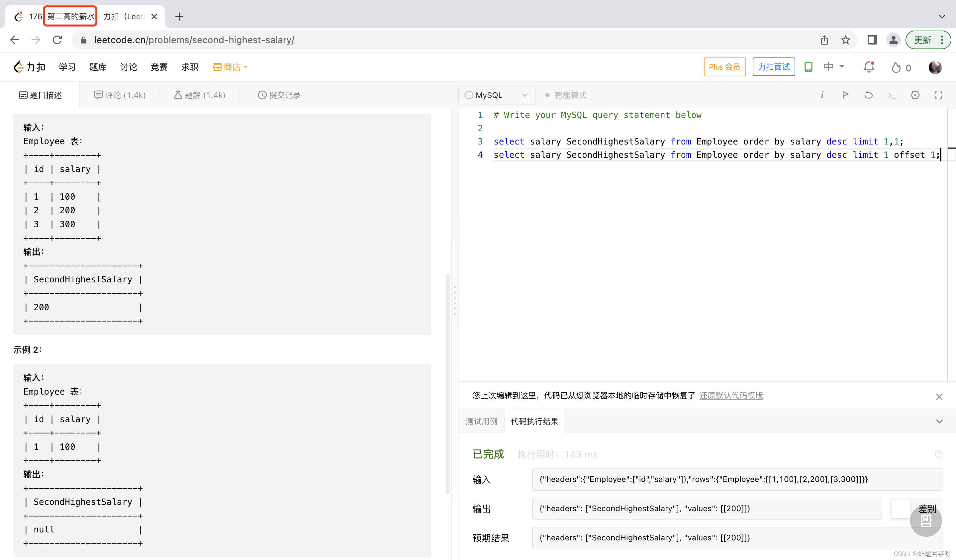Image resolution: width=956 pixels, height=560 pixels.
Task: Bookmark page with the star icon
Action: (x=845, y=40)
